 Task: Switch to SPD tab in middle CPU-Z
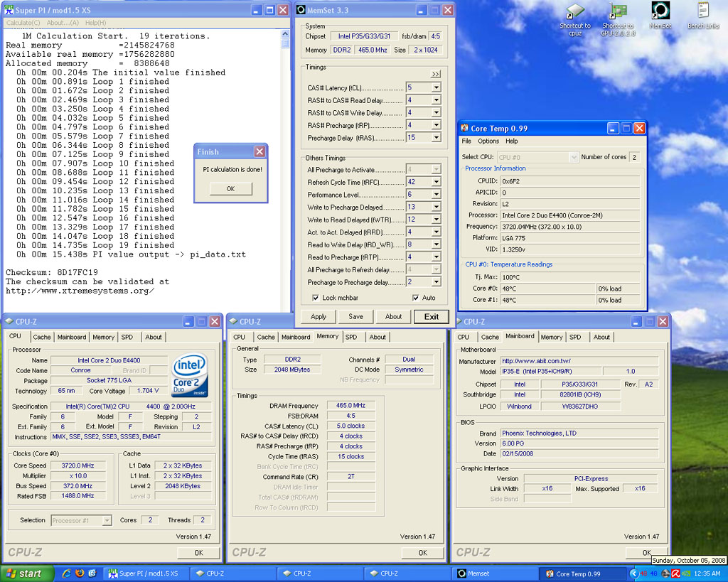pyautogui.click(x=351, y=338)
